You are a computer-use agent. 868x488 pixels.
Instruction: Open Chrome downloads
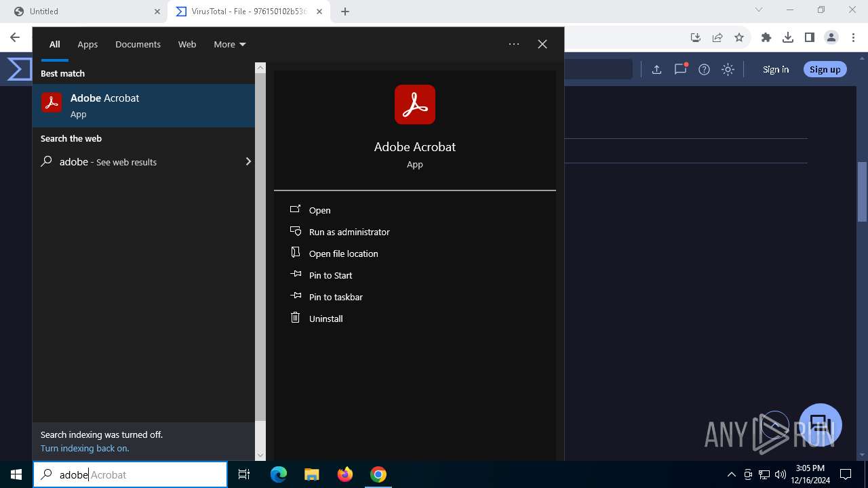click(788, 37)
